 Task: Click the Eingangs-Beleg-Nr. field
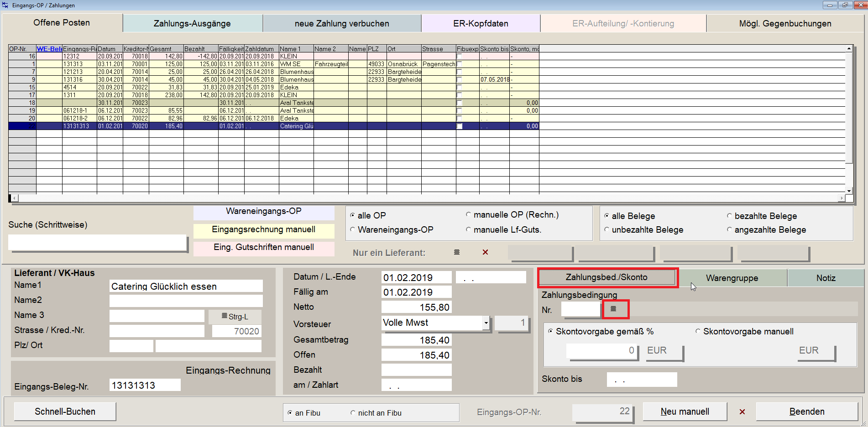[x=145, y=385]
